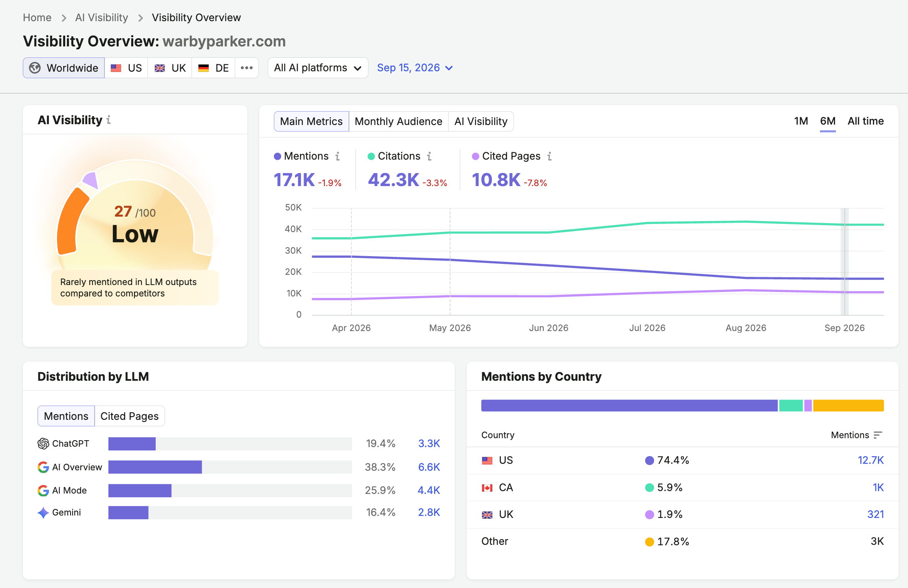Click the AI Overview distribution progress bar
Viewport: 908px width, 588px height.
[230, 467]
